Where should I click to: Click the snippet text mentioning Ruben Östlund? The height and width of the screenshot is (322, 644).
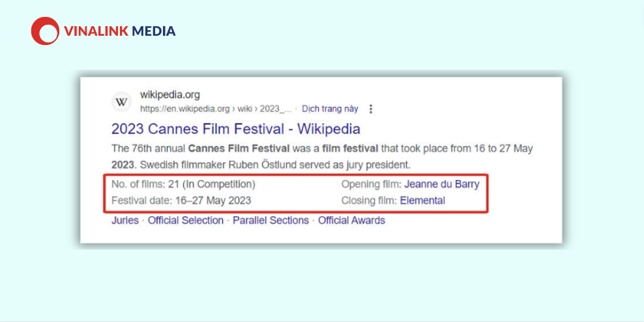click(261, 166)
